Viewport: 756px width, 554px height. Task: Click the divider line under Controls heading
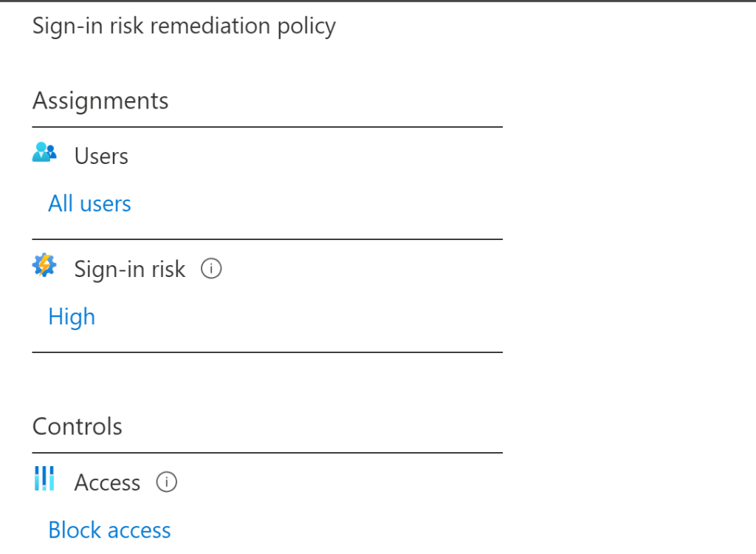[267, 452]
